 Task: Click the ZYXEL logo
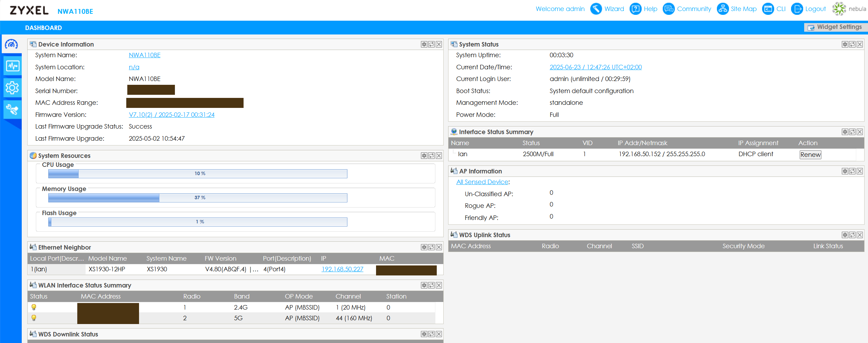tap(29, 10)
